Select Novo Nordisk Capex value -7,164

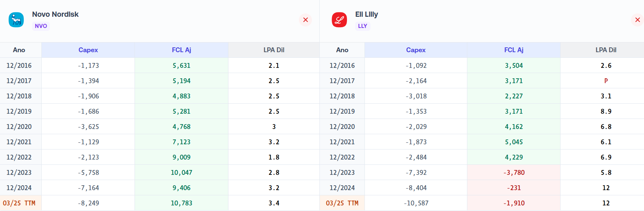point(88,188)
